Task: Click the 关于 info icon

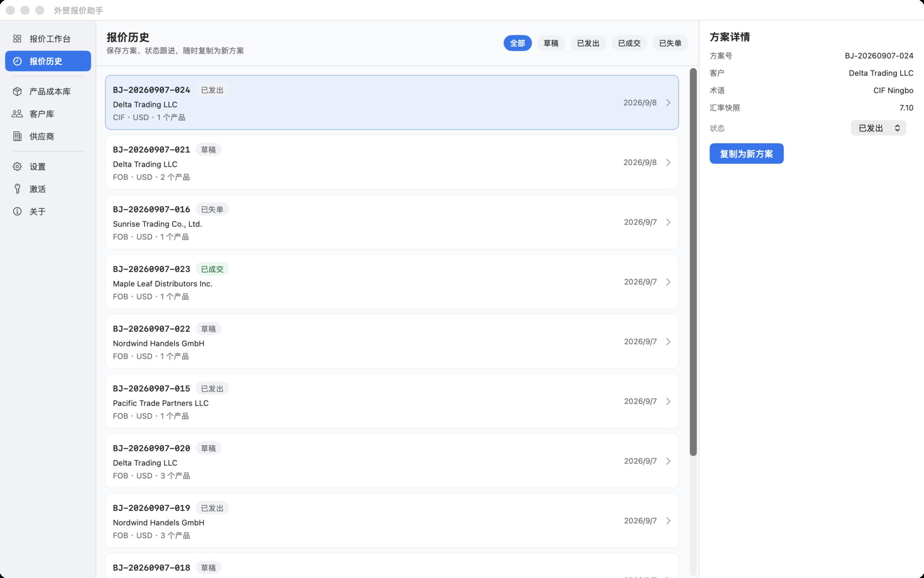Action: [17, 211]
